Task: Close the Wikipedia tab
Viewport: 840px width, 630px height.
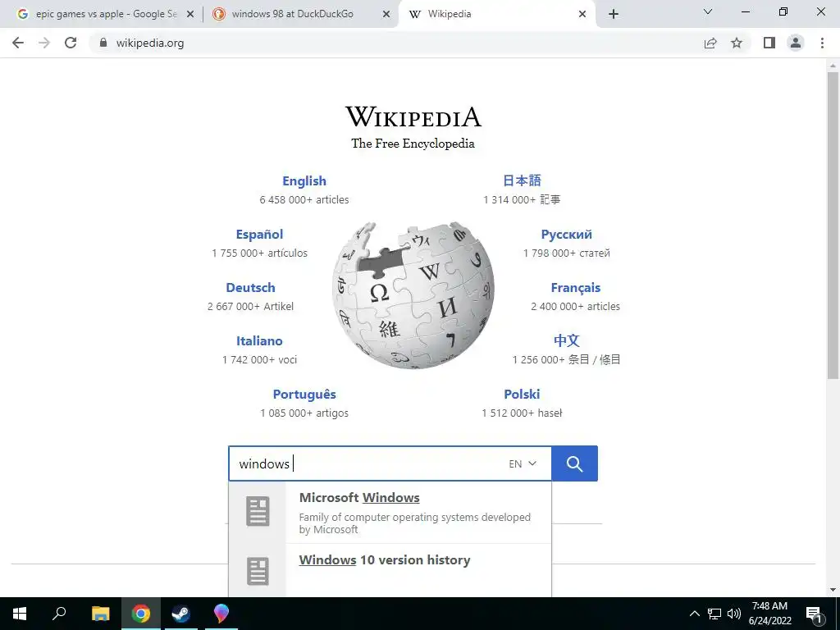Action: coord(583,15)
